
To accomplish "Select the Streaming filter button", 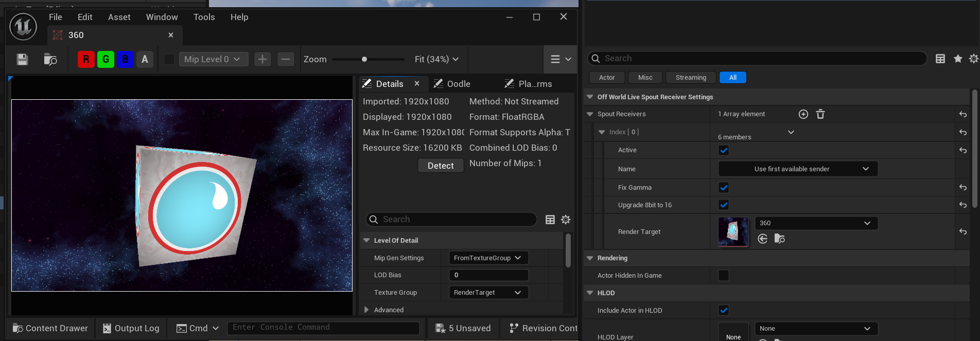I will coord(691,77).
